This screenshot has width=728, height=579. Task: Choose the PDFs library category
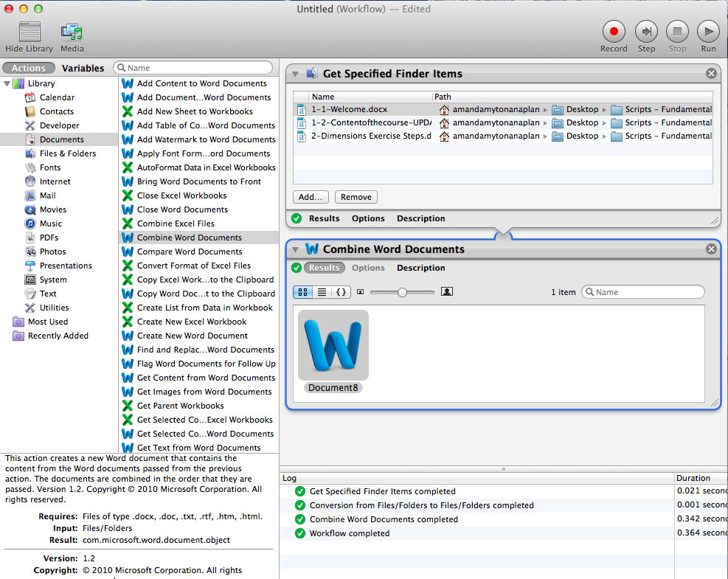click(x=49, y=238)
